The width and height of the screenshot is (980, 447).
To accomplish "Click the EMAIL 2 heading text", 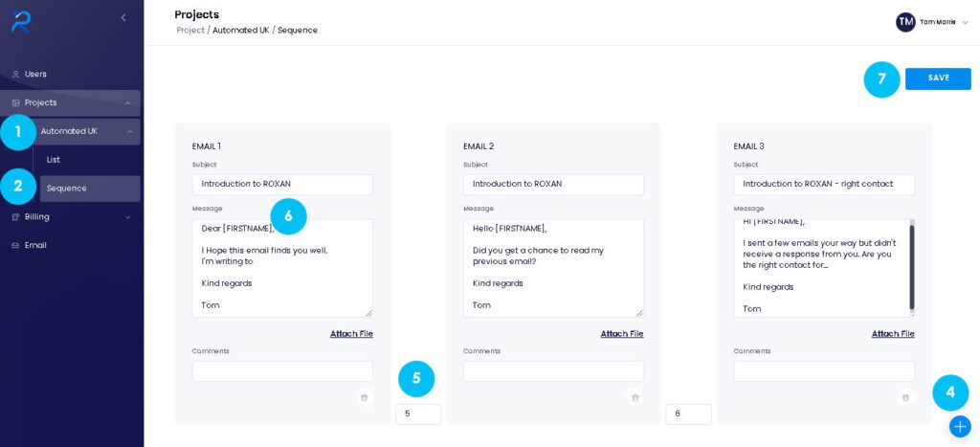I will click(479, 146).
